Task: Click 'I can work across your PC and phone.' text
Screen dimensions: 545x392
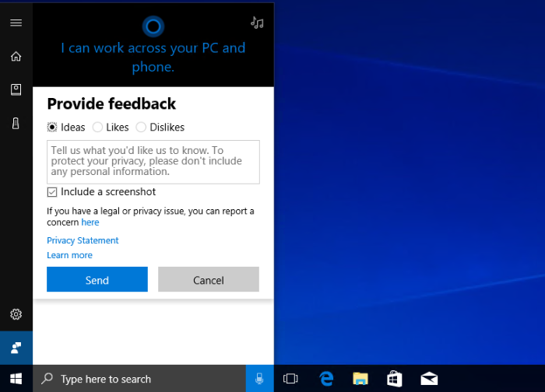Action: [153, 58]
